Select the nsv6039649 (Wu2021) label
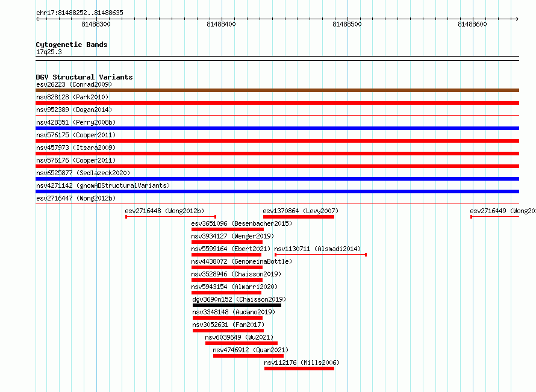Image resolution: width=536 pixels, height=392 pixels. (239, 337)
